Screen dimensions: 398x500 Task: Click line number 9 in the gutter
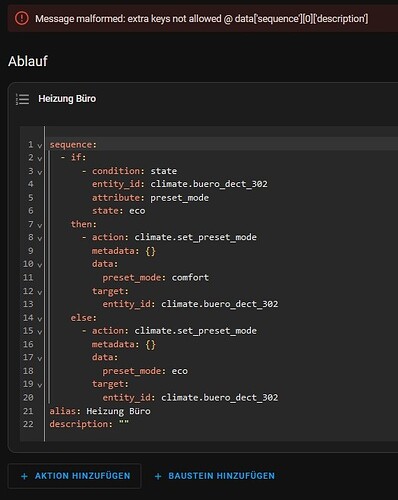(30, 251)
